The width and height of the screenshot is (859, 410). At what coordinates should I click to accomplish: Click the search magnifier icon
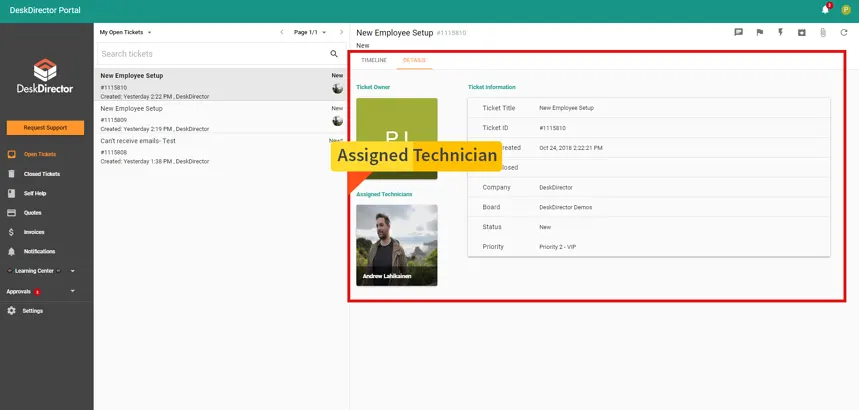(334, 54)
